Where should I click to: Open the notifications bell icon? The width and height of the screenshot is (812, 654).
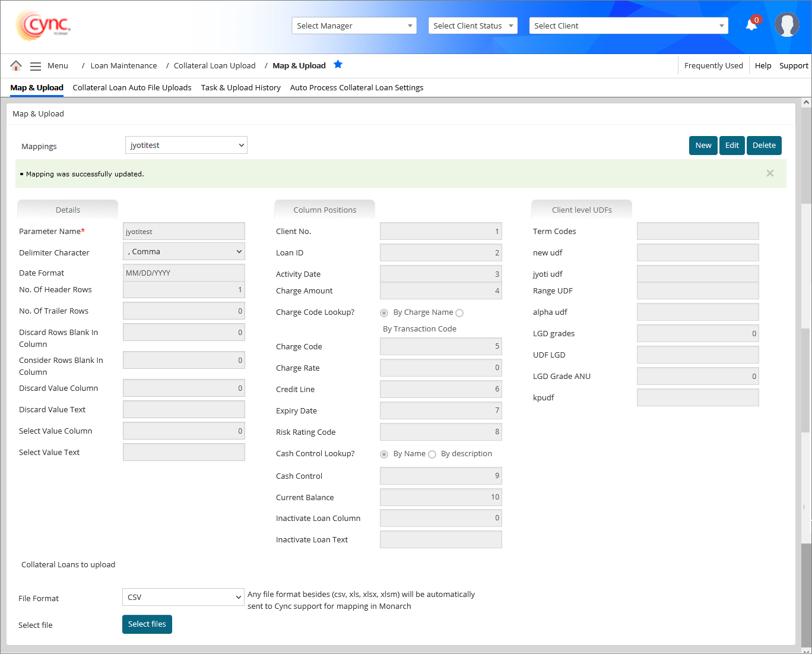click(x=751, y=24)
